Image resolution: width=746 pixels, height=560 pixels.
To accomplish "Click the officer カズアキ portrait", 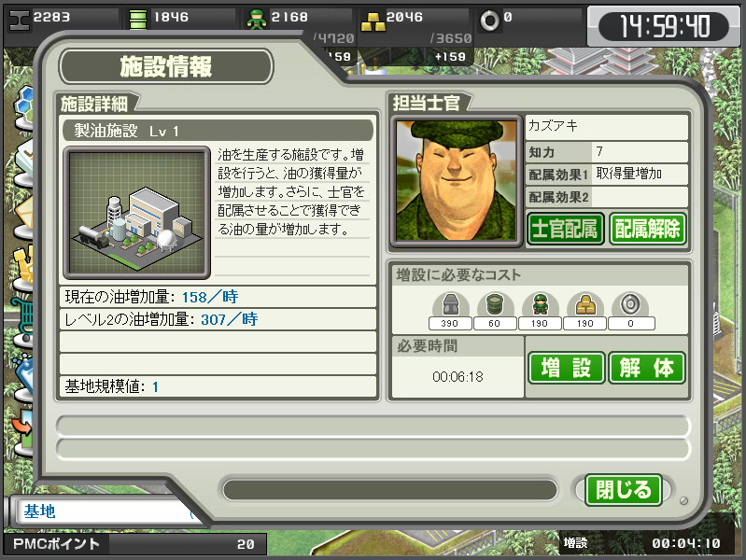I will click(457, 181).
